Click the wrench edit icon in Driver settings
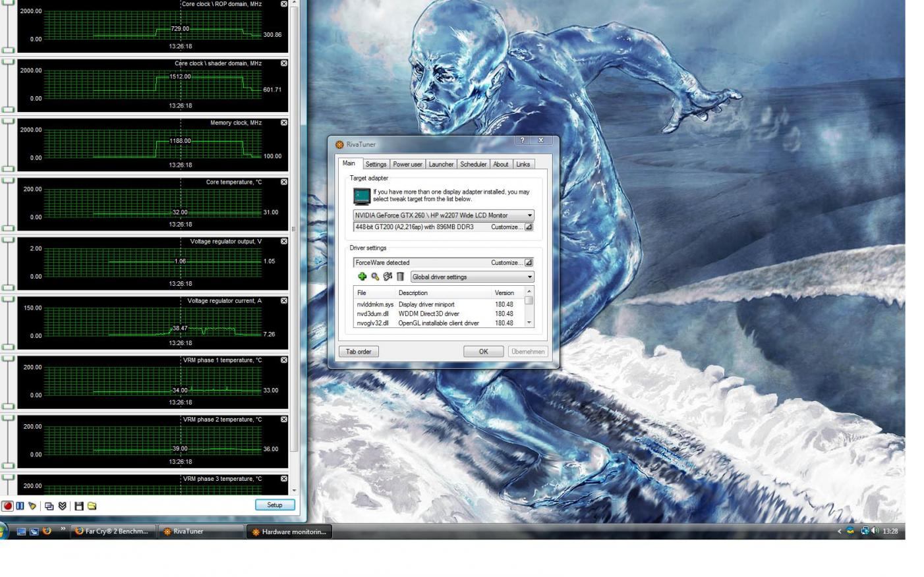 point(388,277)
